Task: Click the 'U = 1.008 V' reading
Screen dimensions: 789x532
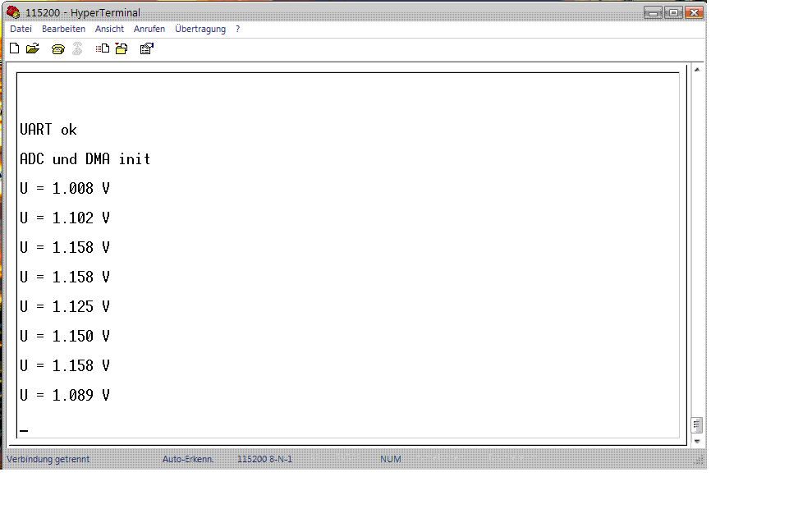Action: [64, 189]
